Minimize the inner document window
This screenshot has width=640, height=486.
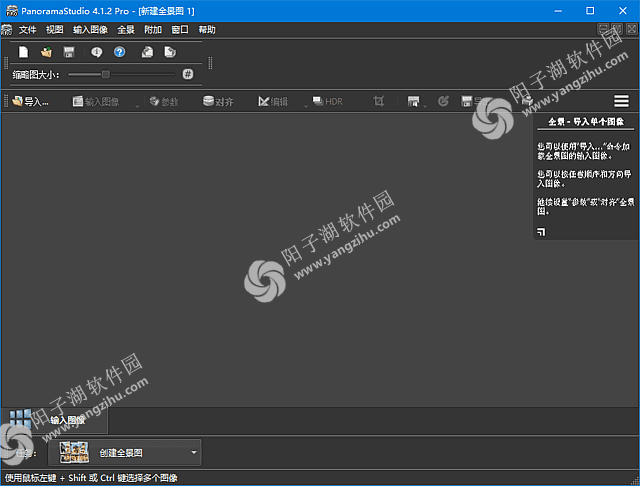603,29
